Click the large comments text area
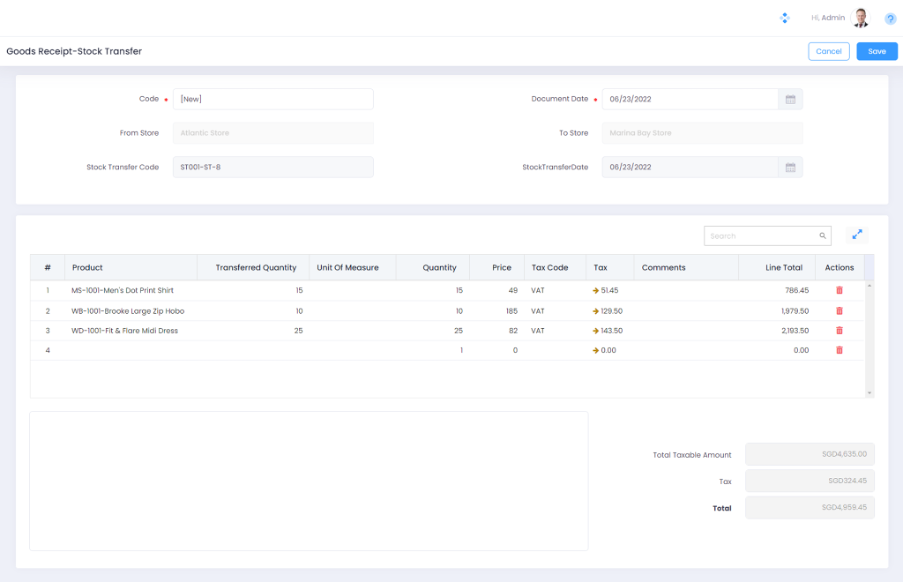 coord(308,480)
